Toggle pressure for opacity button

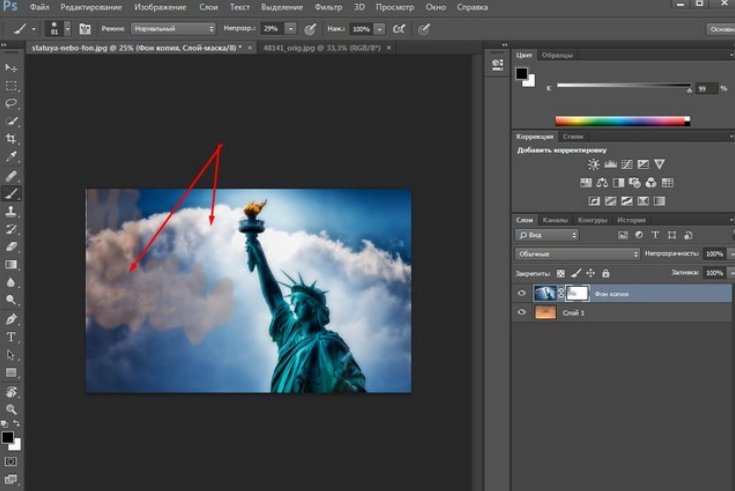coord(310,29)
